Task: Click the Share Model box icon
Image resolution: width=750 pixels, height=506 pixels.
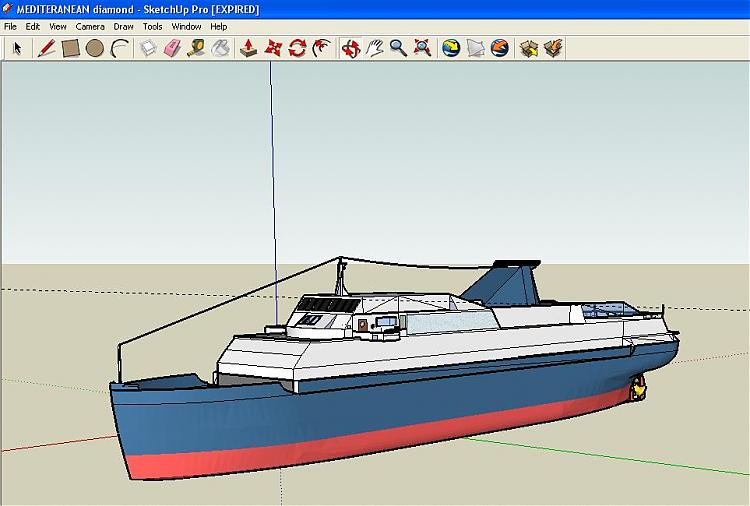Action: click(x=553, y=48)
